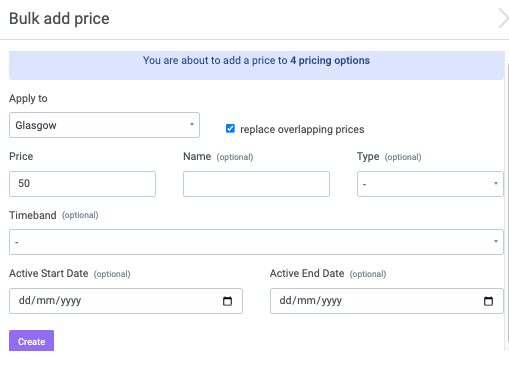Select the dd segment of Active End Date
This screenshot has width=509, height=365.
tap(286, 301)
